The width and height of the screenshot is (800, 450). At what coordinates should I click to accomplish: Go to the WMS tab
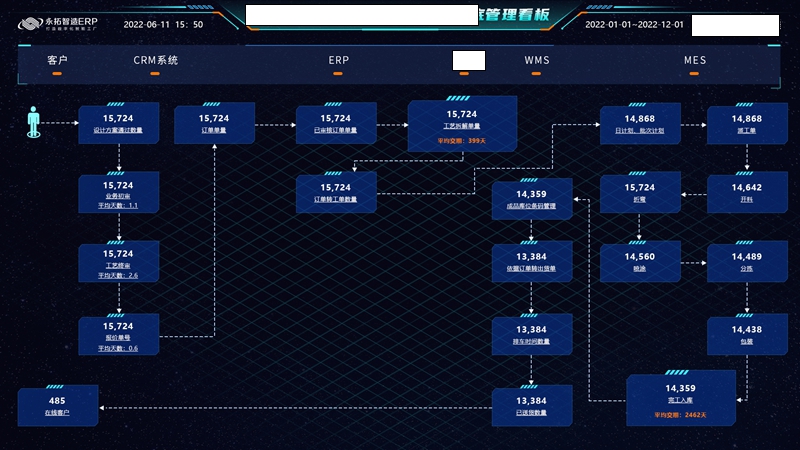(x=537, y=60)
